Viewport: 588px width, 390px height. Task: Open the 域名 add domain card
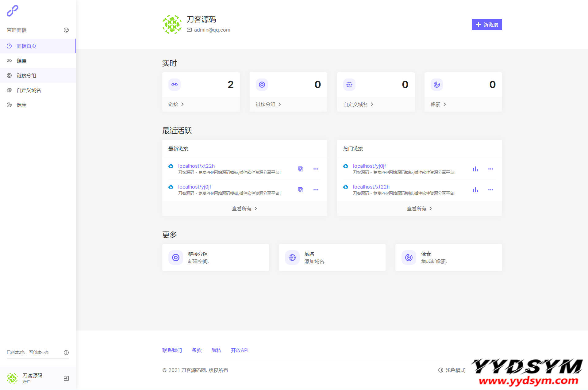pos(332,258)
